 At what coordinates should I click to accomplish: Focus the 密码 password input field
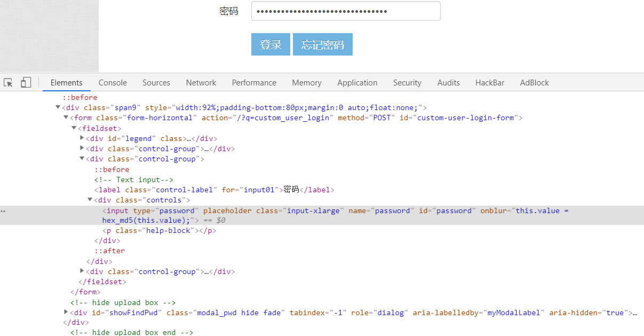(x=346, y=11)
